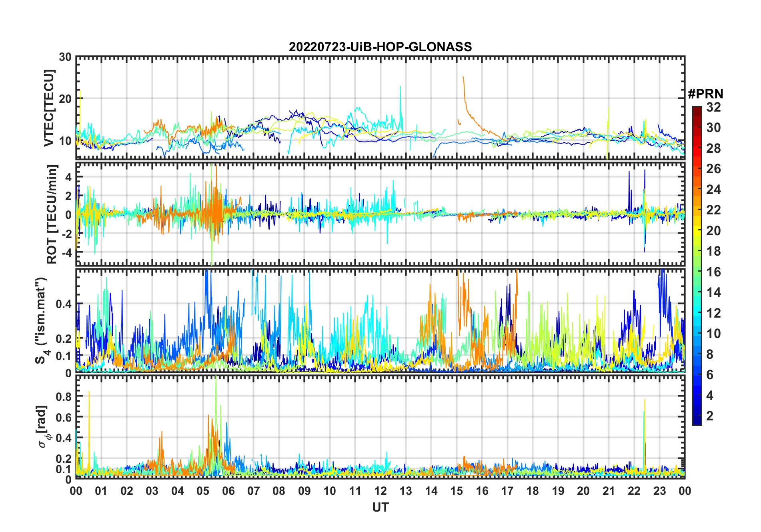Click S4 axis tick label 0.4
This screenshot has height=532, width=761.
point(64,304)
